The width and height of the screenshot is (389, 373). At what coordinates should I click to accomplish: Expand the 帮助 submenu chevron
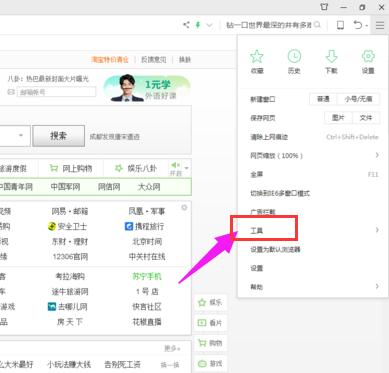[x=377, y=286]
